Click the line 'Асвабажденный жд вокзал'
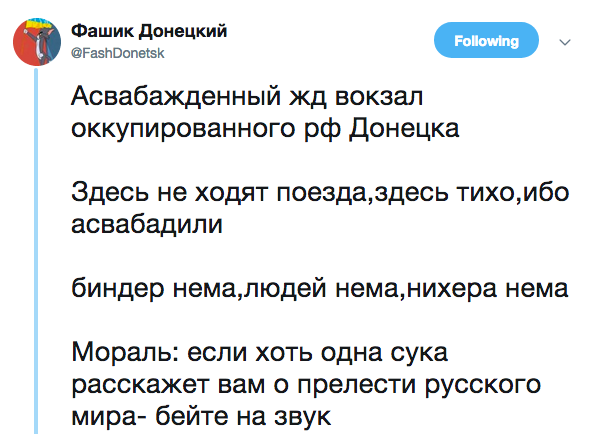Viewport: 595px width, 434px height. [x=247, y=96]
